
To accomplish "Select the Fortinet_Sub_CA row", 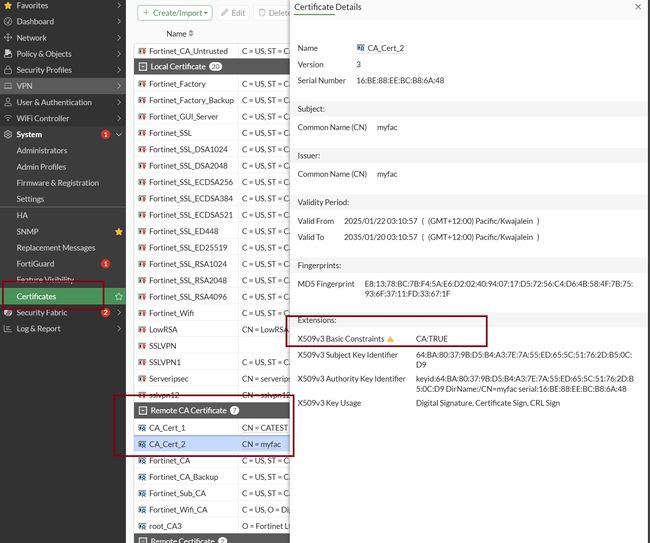I will coord(212,493).
